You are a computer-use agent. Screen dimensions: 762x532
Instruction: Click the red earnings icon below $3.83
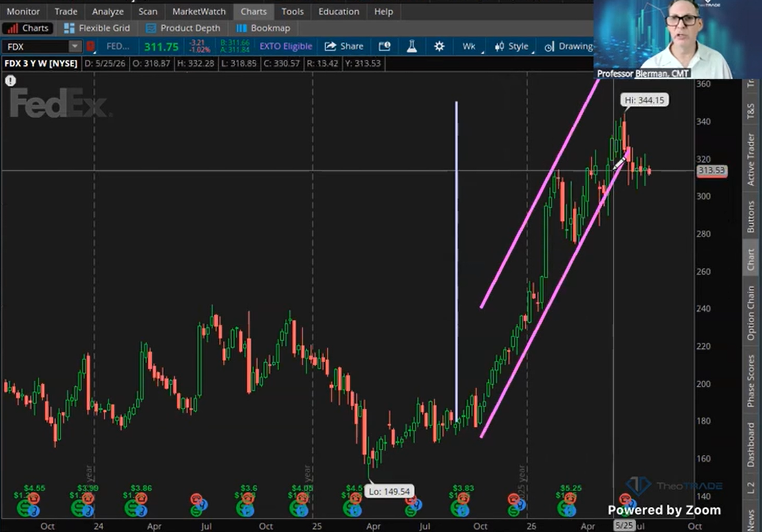pyautogui.click(x=463, y=499)
